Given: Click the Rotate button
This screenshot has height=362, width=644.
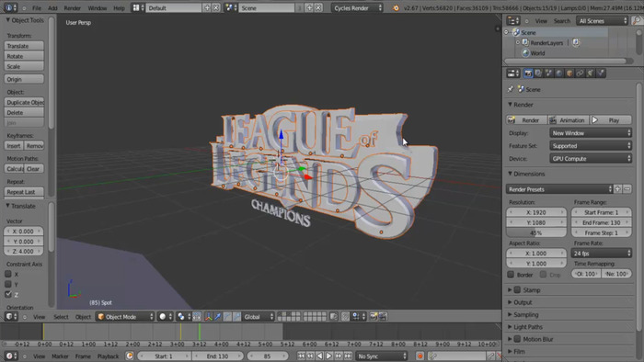Looking at the screenshot, I should click(x=24, y=56).
